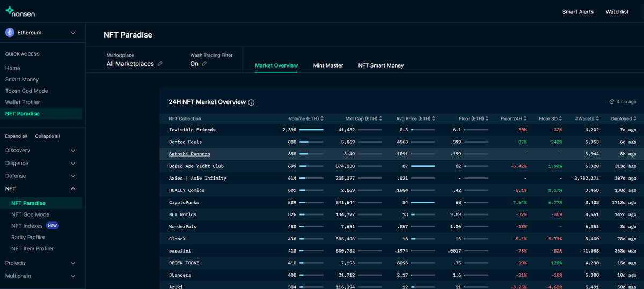Toggle Wash Trading Filter On value
Screen dimensions: 644x289
point(194,64)
